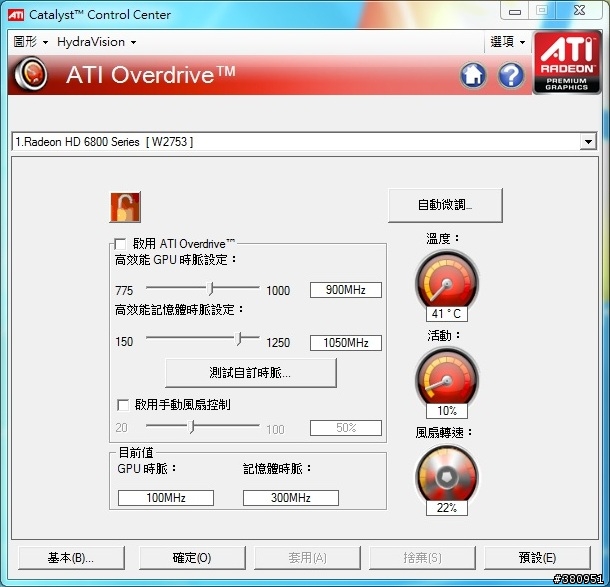This screenshot has width=610, height=587.
Task: Expand the Radeon HD 6800 Series device dropdown
Action: point(588,142)
